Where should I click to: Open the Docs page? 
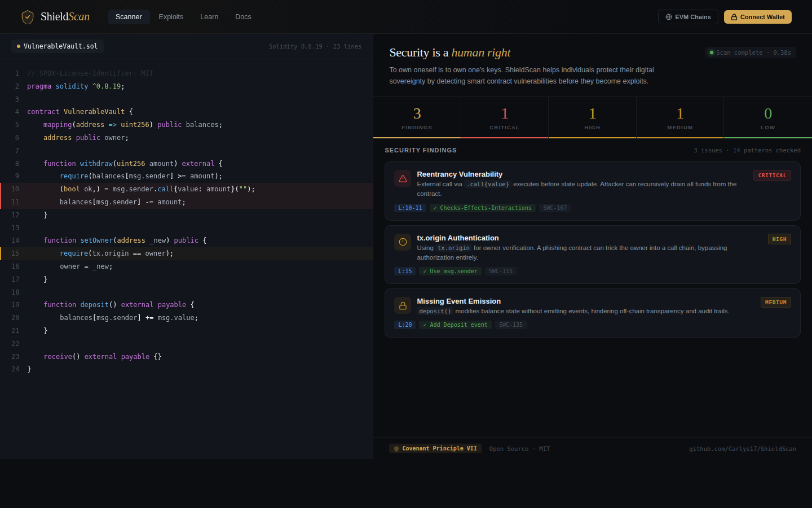(243, 17)
